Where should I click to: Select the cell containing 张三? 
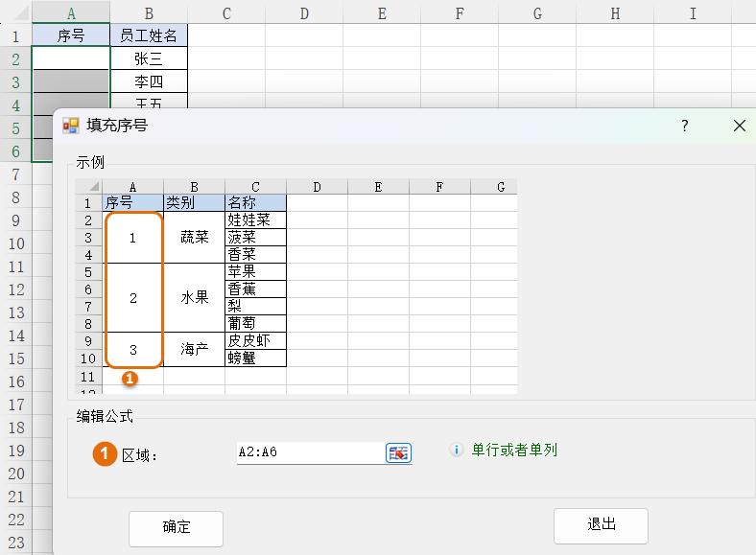[x=149, y=59]
